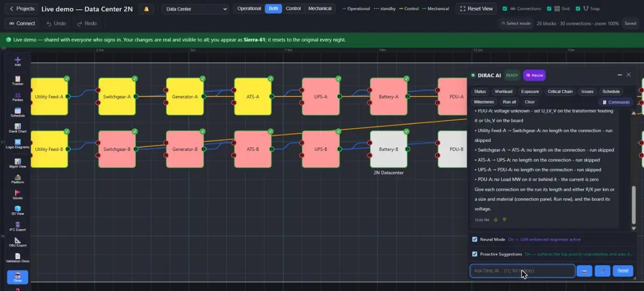Screen dimensions: 644x291
Task: Click the Undo button
Action: tap(56, 24)
